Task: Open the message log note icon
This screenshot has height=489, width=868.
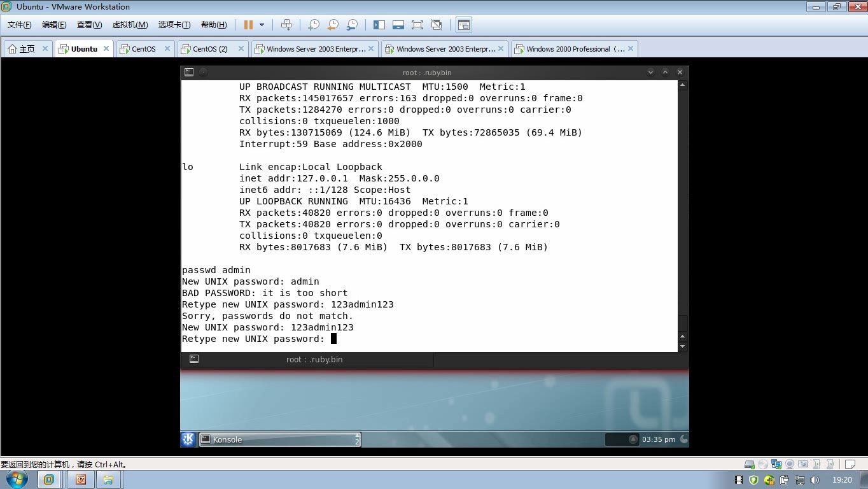Action: (x=849, y=464)
